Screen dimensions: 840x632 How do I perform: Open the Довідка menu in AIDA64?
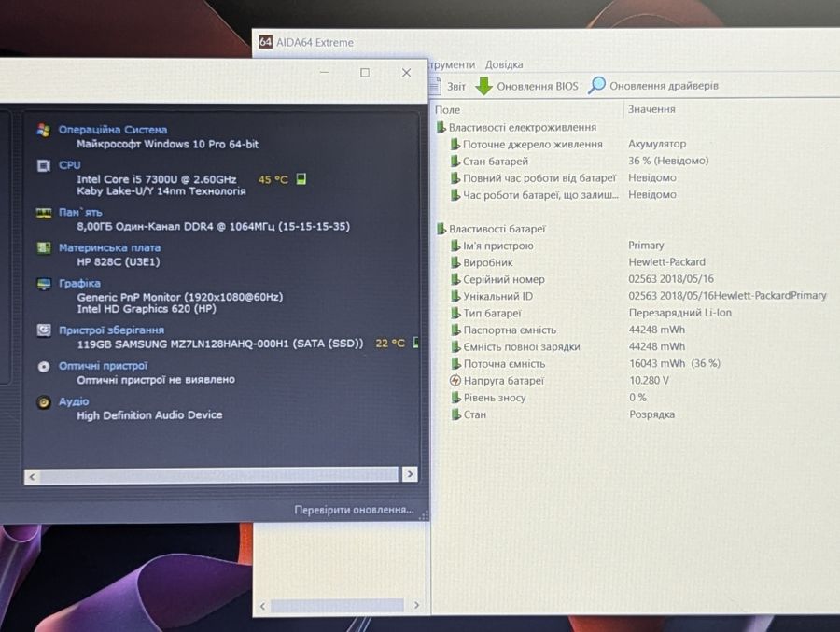504,64
